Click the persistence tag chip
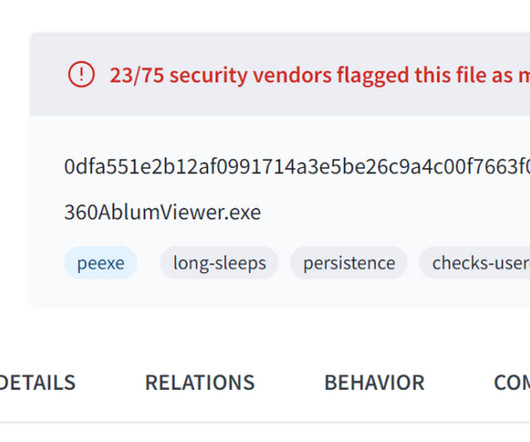The height and width of the screenshot is (442, 530). 349,263
